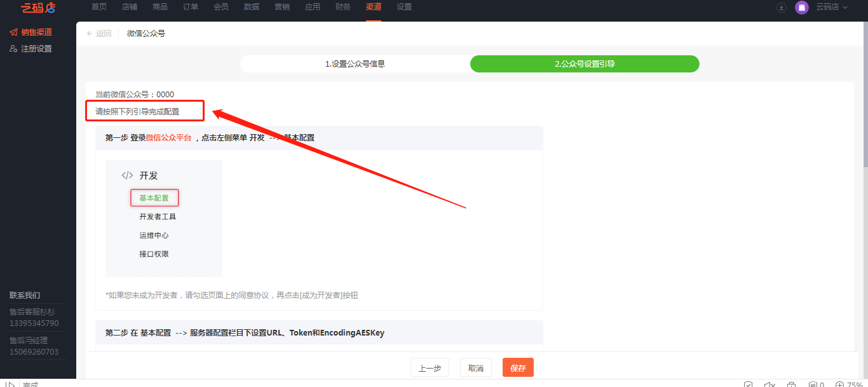Open the 渠道 menu
Image resolution: width=868 pixels, height=387 pixels.
coord(374,7)
